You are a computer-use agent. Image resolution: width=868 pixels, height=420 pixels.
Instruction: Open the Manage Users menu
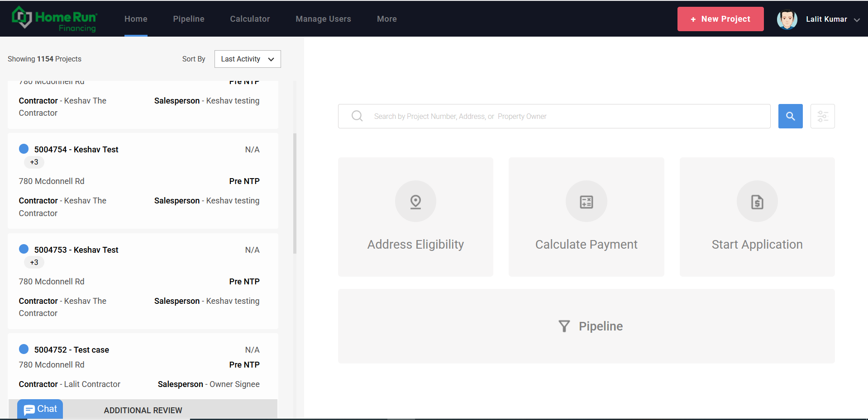click(x=323, y=19)
